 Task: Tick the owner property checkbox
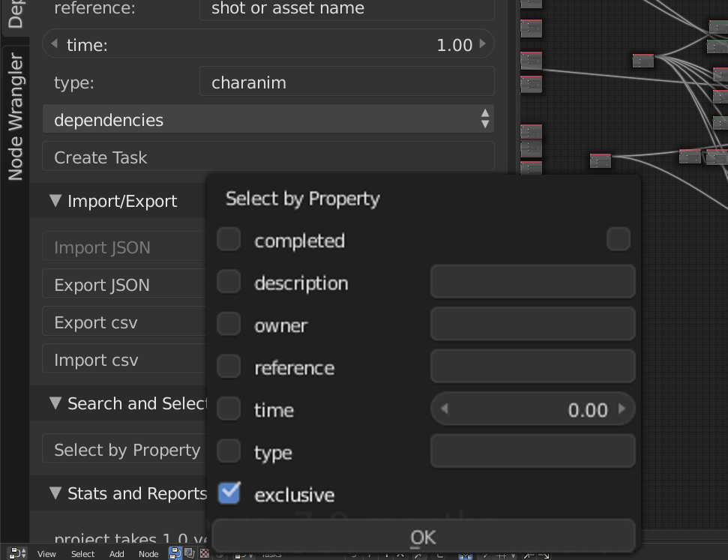tap(229, 325)
